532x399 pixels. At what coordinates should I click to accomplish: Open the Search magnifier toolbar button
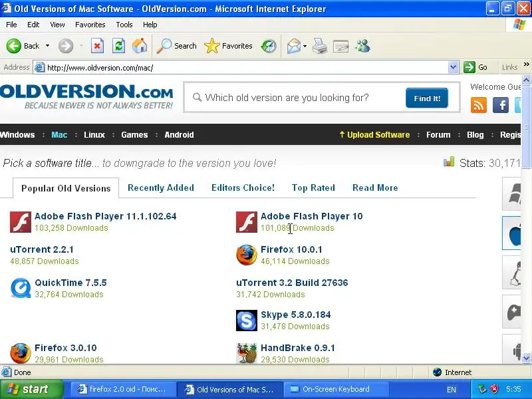click(x=176, y=46)
